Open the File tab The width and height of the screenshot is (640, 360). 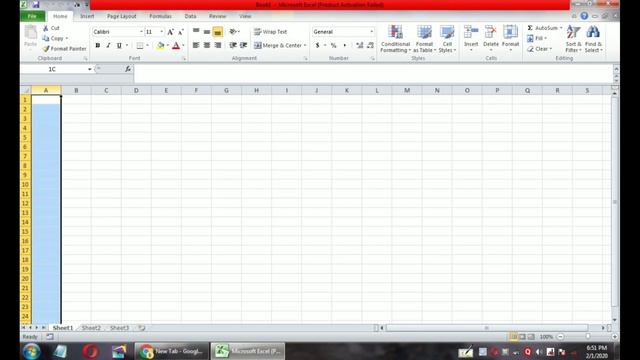tap(33, 16)
